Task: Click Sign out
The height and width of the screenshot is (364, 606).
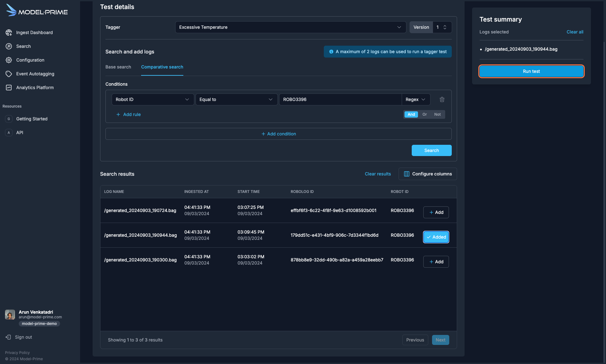Action: (x=23, y=337)
